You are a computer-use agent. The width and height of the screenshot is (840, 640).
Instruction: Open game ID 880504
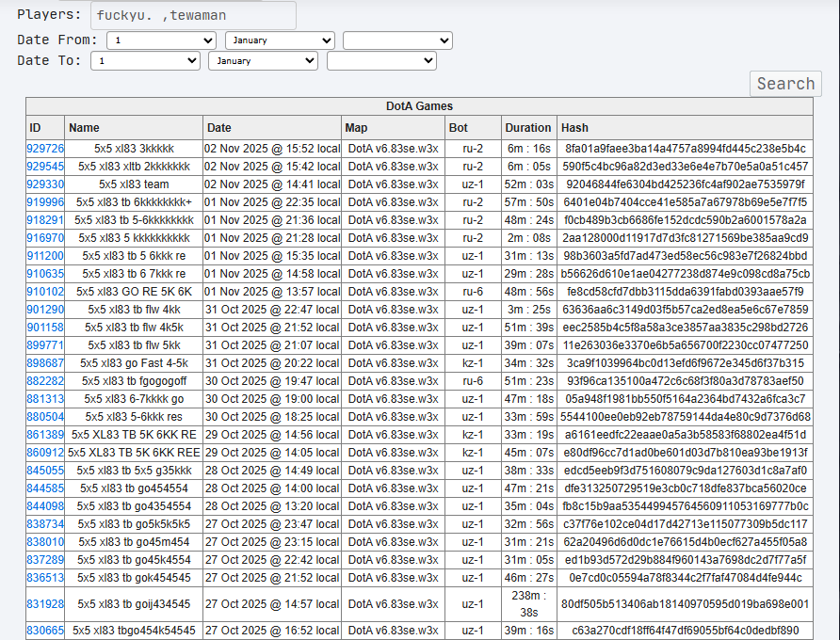45,417
